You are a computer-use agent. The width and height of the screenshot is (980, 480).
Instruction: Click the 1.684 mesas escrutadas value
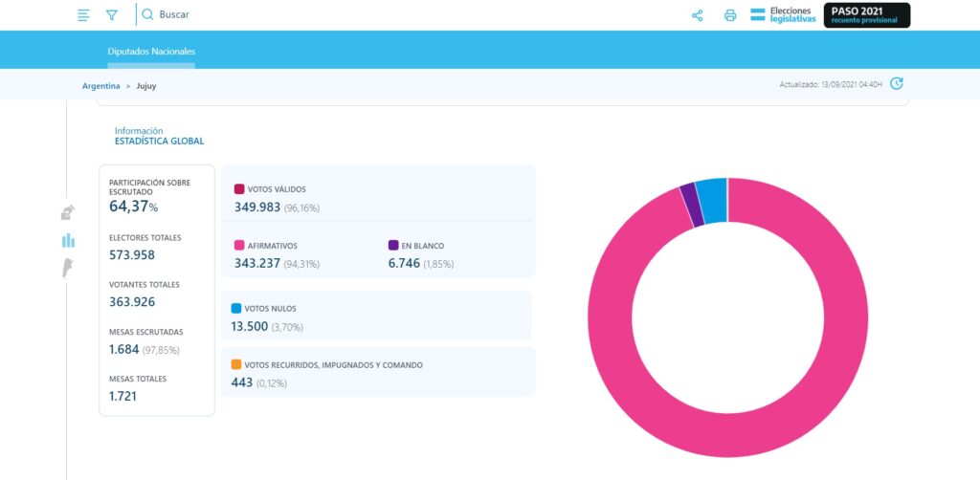pyautogui.click(x=124, y=350)
